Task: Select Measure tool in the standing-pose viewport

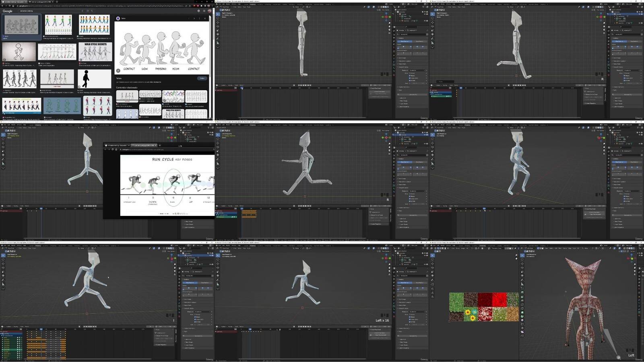Action: tap(218, 43)
